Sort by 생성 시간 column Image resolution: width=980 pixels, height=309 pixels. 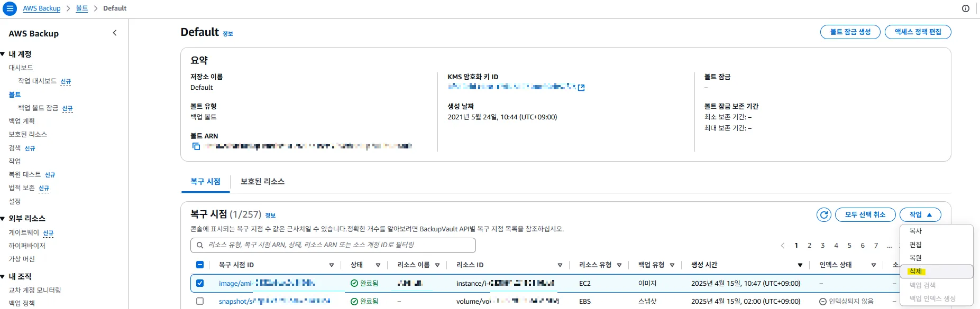(800, 265)
